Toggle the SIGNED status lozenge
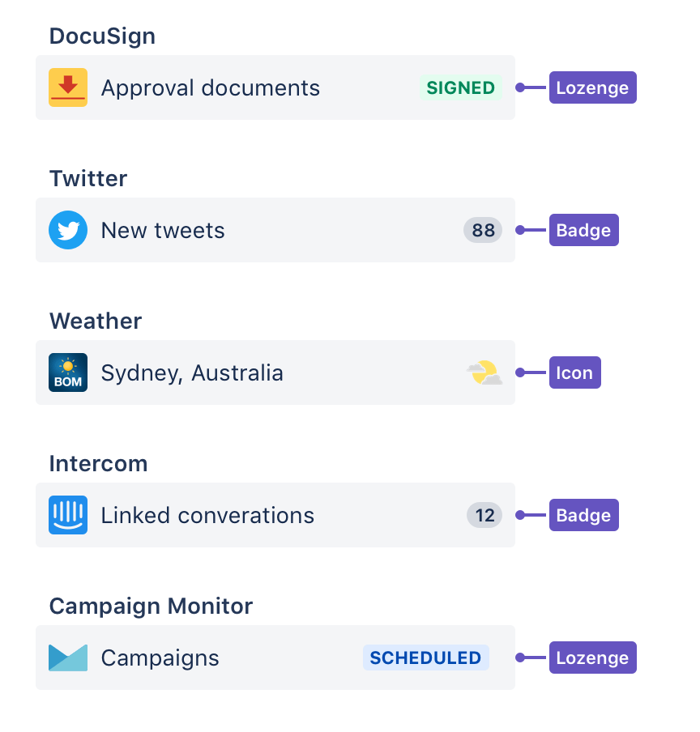 [461, 87]
